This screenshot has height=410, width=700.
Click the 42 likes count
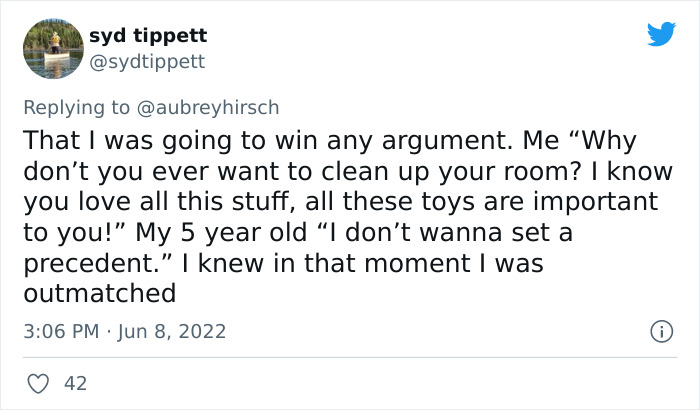(x=75, y=382)
